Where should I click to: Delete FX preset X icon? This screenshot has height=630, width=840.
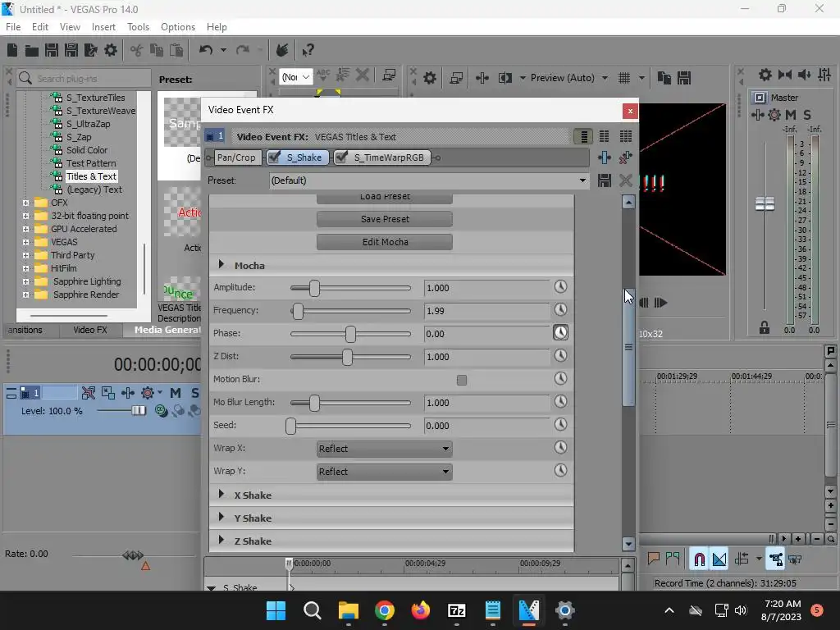[x=625, y=180]
